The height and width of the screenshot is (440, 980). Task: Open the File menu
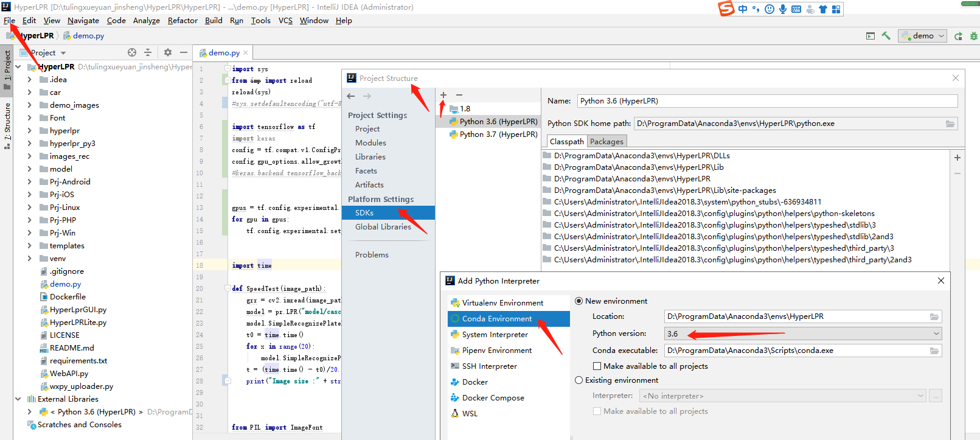coord(9,21)
